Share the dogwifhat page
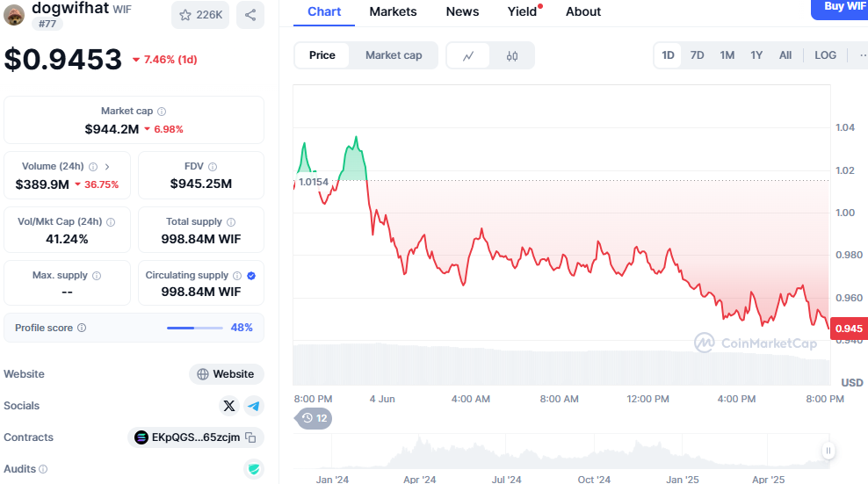868x484 pixels. pyautogui.click(x=250, y=15)
